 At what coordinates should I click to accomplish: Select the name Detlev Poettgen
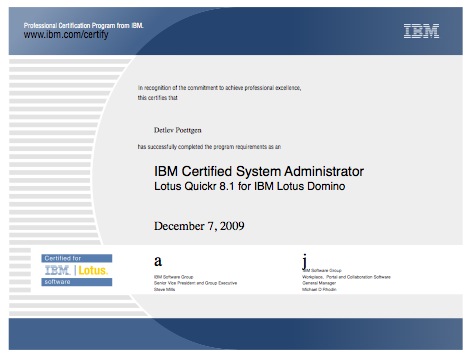coord(178,130)
